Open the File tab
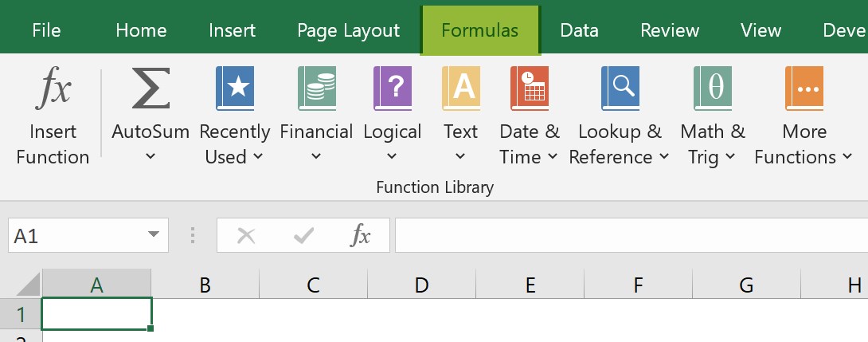 coord(46,30)
